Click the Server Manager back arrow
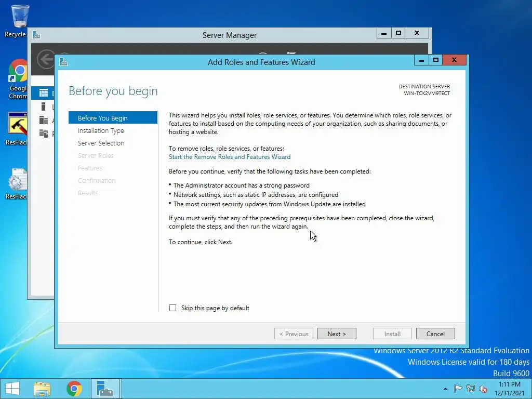 (x=46, y=59)
